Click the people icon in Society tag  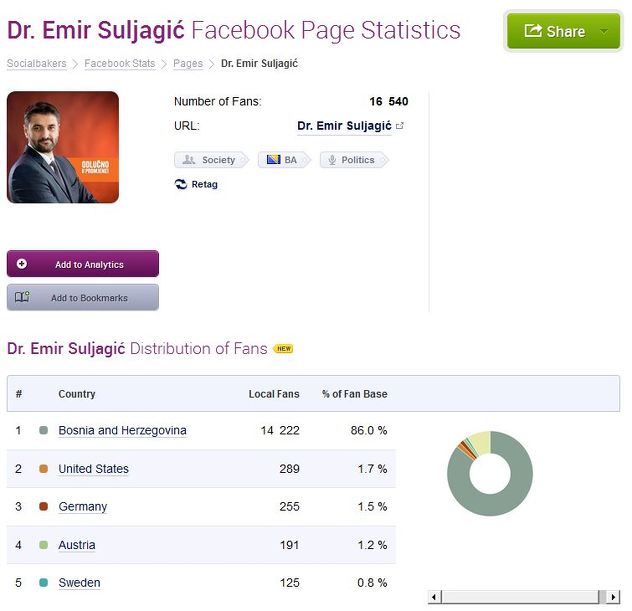188,160
